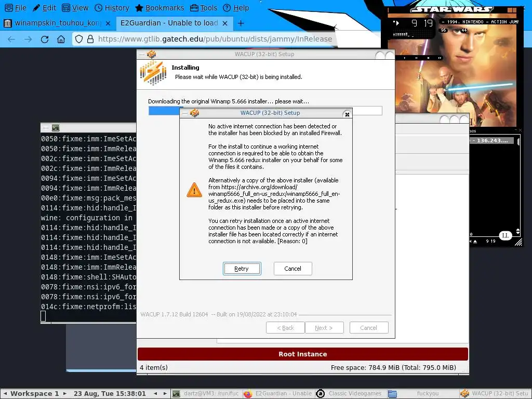Click the playlist scroll up/down arrows

click(x=518, y=231)
